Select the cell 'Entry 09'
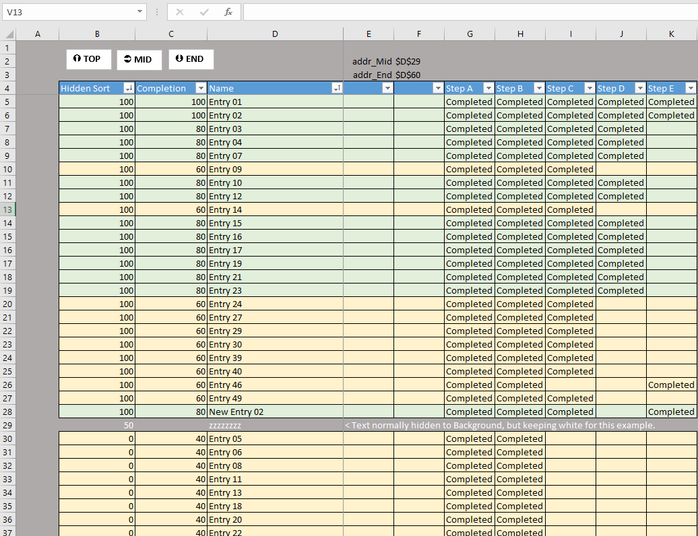 click(275, 169)
